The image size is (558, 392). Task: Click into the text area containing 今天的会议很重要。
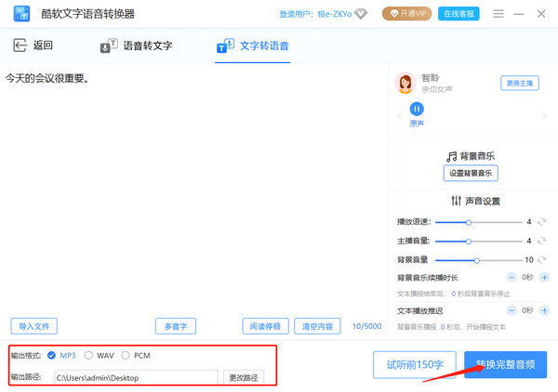tap(194, 190)
